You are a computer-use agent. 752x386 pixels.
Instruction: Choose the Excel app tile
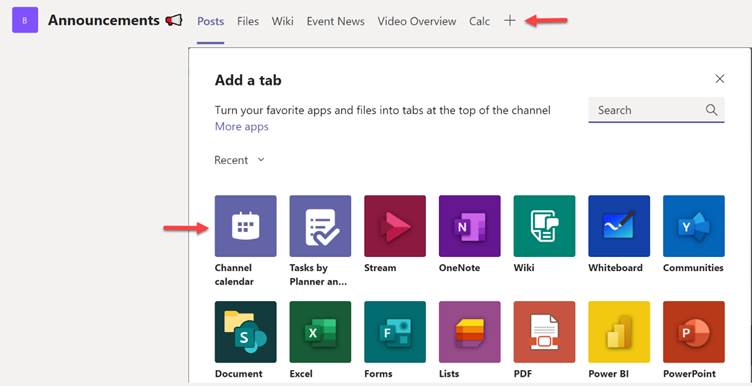pyautogui.click(x=320, y=332)
